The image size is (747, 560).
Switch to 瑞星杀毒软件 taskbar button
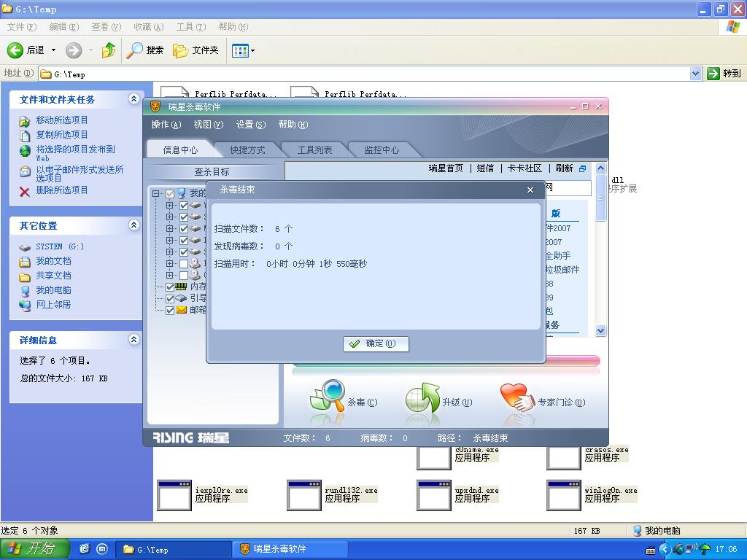(x=290, y=550)
